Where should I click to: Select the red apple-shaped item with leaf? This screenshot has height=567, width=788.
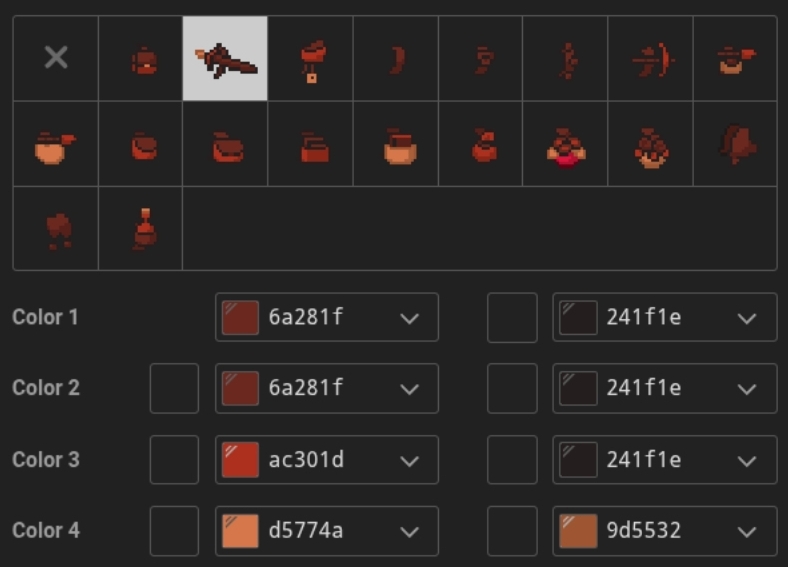[480, 144]
